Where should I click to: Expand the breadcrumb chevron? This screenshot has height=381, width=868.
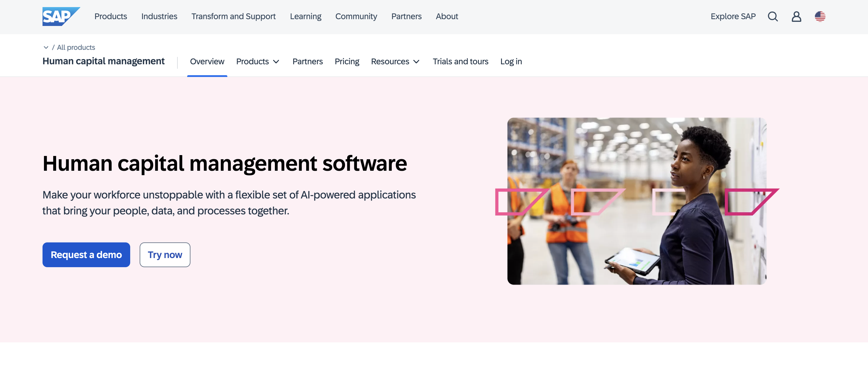click(46, 47)
